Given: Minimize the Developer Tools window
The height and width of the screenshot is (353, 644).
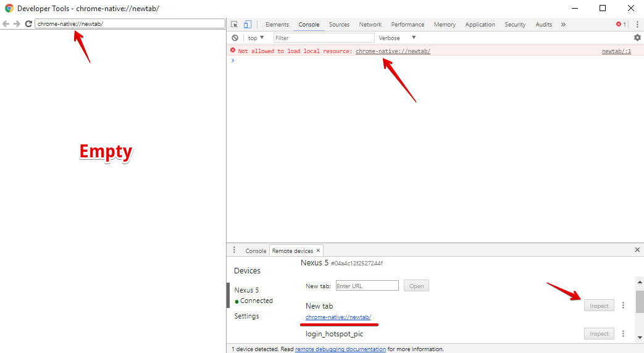Looking at the screenshot, I should click(x=575, y=8).
